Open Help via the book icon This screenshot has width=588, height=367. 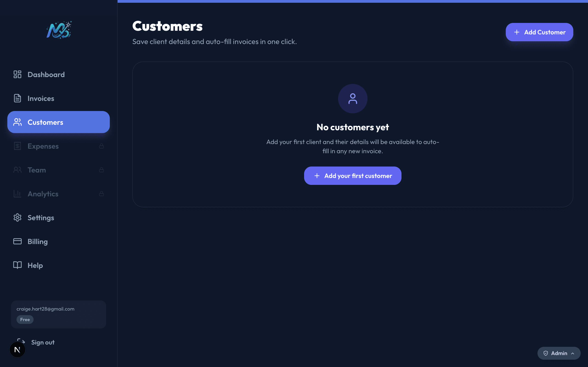coord(17,265)
